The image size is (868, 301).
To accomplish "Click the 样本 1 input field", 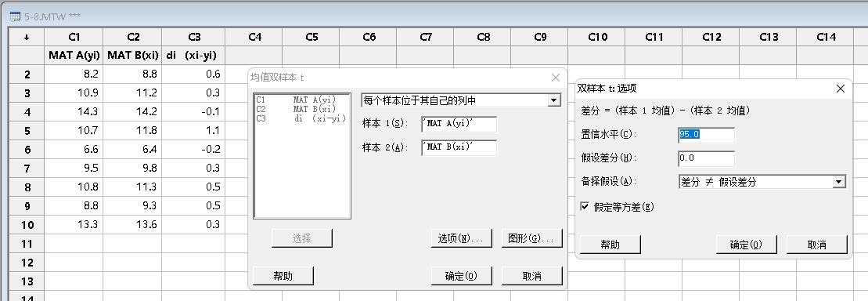I will (x=459, y=124).
